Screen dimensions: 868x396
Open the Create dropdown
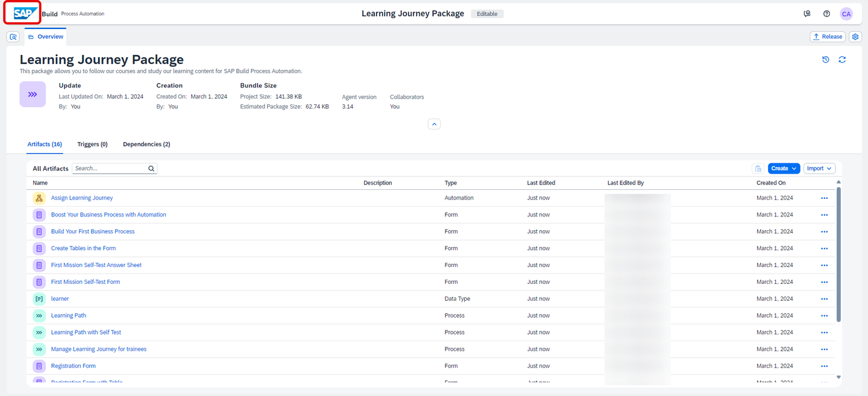point(784,169)
